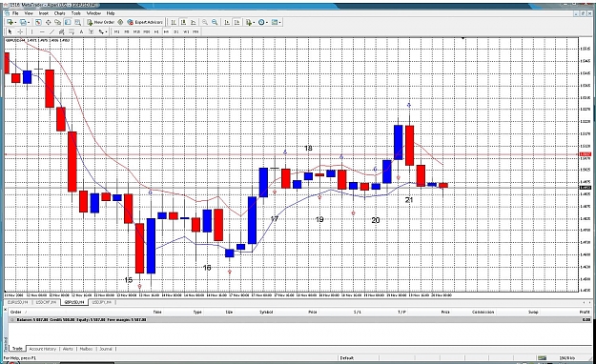596x364 pixels.
Task: Open the View menu
Action: (29, 13)
